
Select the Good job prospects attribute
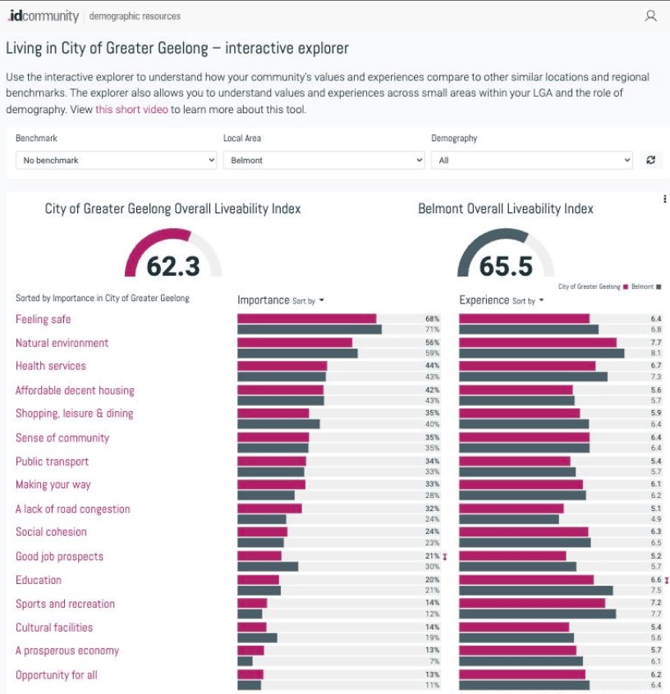click(x=60, y=556)
